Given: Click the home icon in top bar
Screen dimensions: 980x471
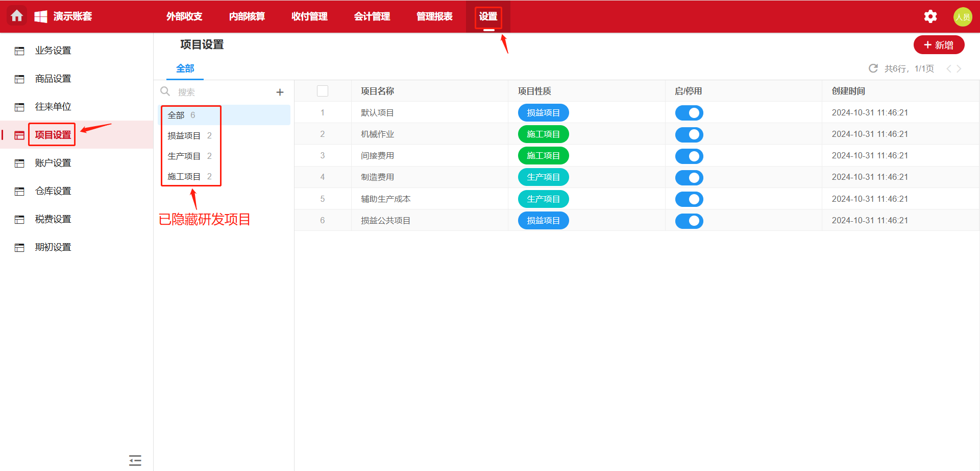Looking at the screenshot, I should (17, 16).
